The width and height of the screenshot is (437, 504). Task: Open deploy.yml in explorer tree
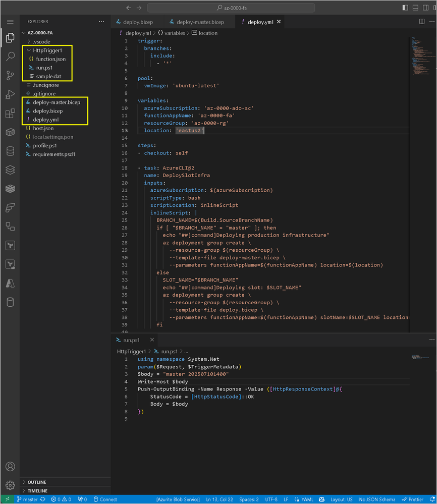coord(45,120)
